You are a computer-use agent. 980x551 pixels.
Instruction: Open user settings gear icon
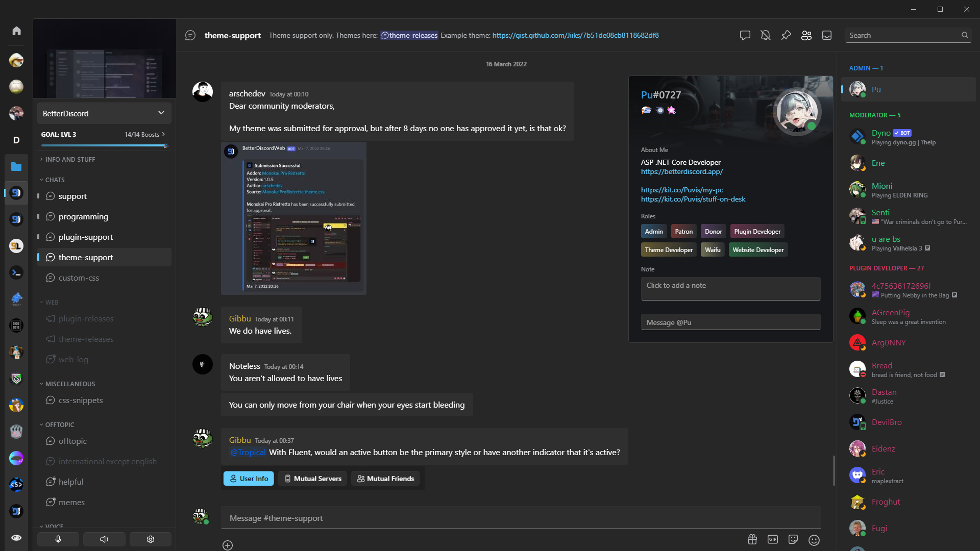pyautogui.click(x=150, y=538)
